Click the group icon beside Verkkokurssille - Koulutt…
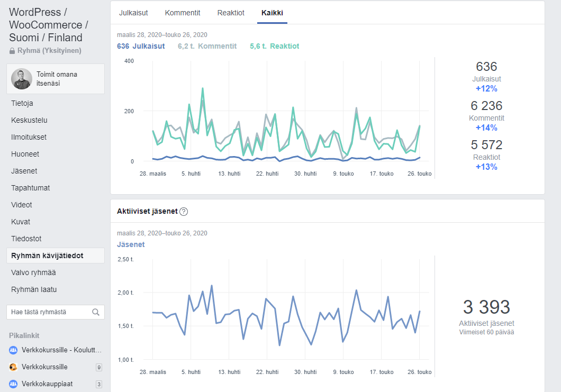The width and height of the screenshot is (561, 392). 14,350
